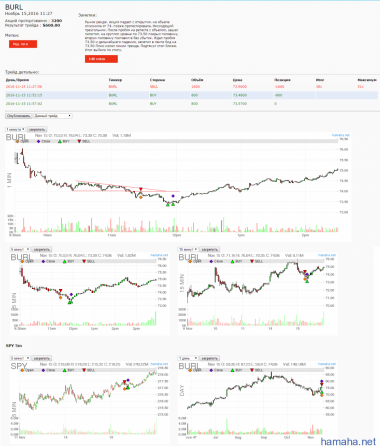
Task: Open hamaha.net link on 1 MIN chart
Action: tap(340, 135)
